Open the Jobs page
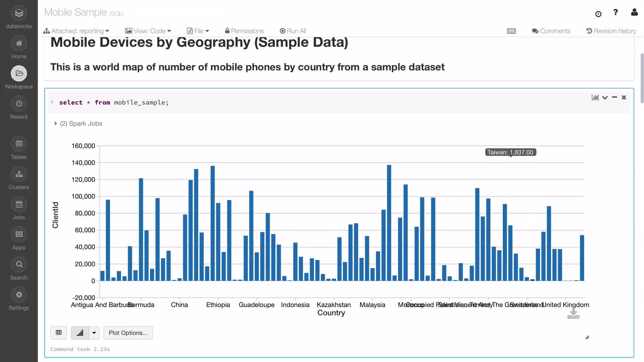This screenshot has width=644, height=362. pos(19,208)
